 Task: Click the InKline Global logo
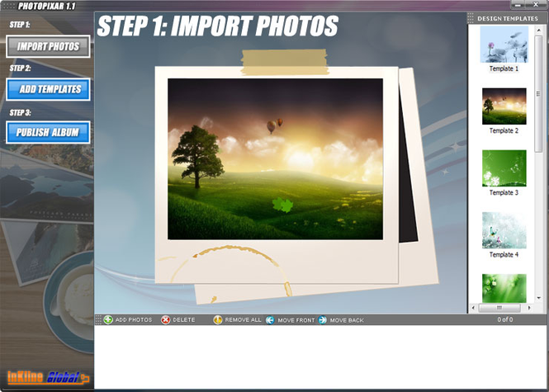(47, 377)
